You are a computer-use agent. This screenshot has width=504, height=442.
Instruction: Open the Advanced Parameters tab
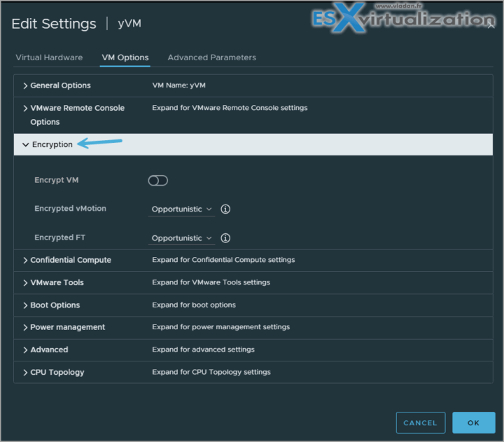coord(212,57)
